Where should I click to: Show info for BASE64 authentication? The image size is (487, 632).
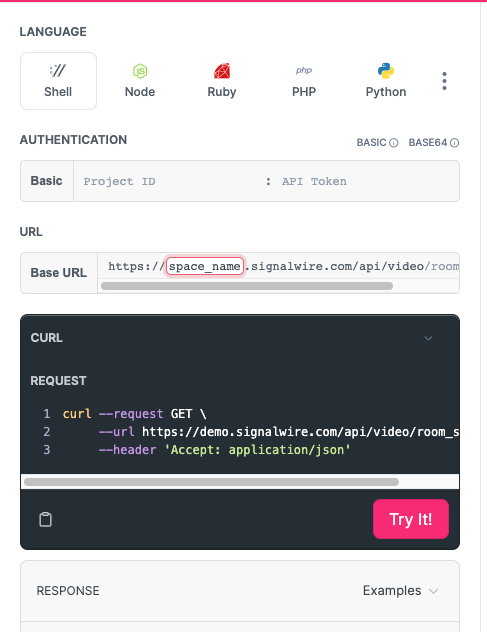(454, 143)
